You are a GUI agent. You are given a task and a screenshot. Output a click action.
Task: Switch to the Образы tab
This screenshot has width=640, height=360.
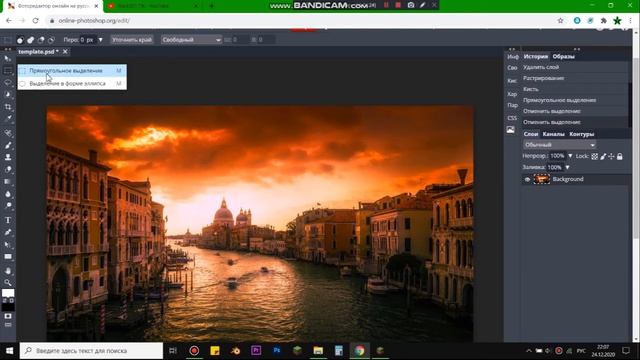pos(564,57)
